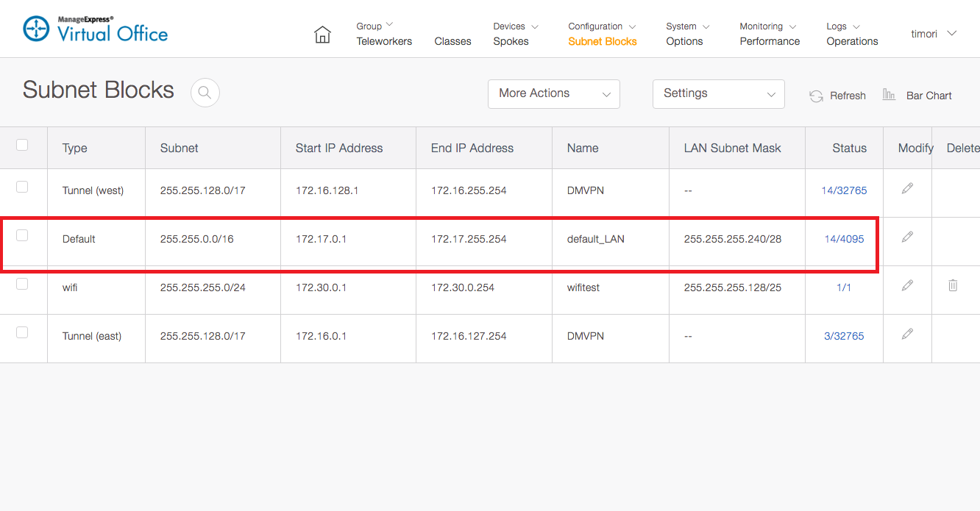980x511 pixels.
Task: Expand the Configuration menu chevron
Action: [633, 26]
